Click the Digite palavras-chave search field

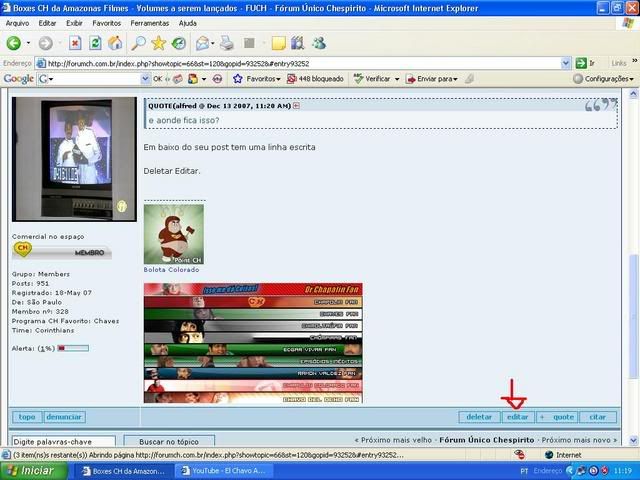click(x=63, y=441)
